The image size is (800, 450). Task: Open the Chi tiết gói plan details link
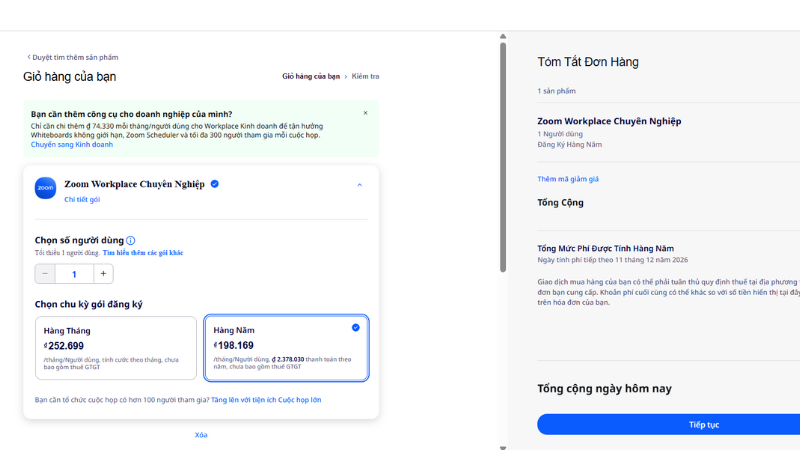click(x=82, y=199)
